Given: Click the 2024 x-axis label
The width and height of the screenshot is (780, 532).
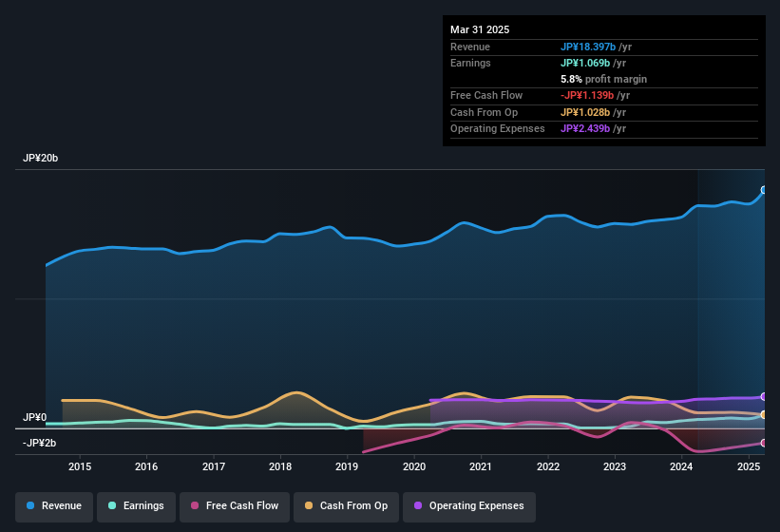Looking at the screenshot, I should pyautogui.click(x=681, y=466).
